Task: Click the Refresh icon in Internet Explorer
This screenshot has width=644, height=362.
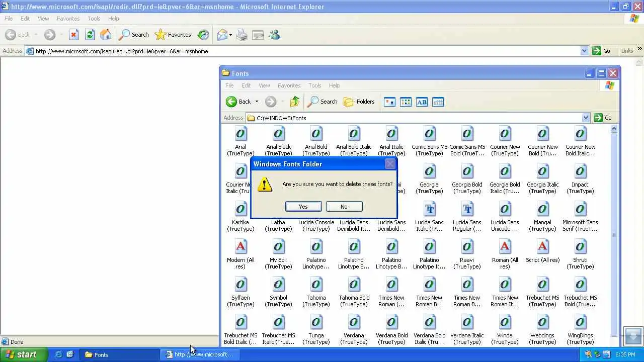Action: (x=90, y=35)
